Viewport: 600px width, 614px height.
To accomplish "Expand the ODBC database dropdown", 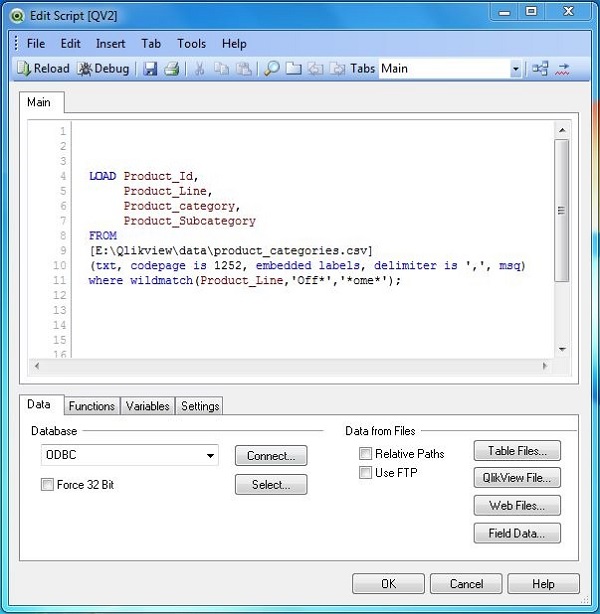I will pos(210,455).
